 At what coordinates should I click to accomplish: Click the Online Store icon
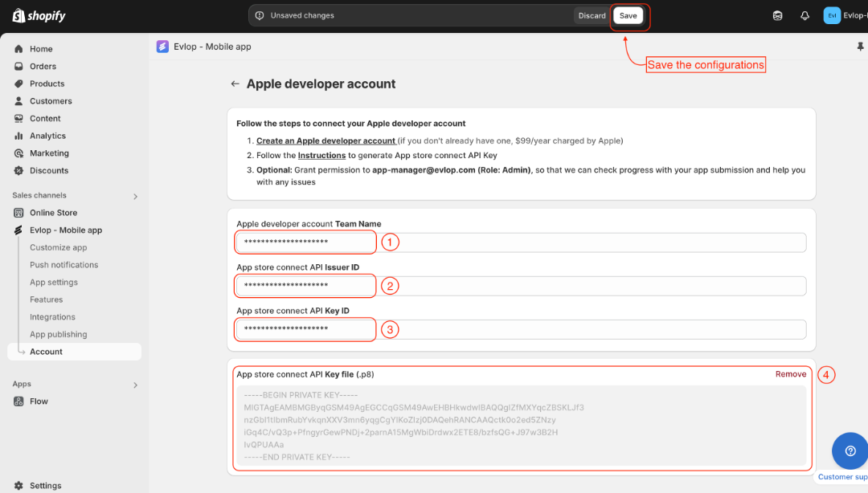[18, 213]
